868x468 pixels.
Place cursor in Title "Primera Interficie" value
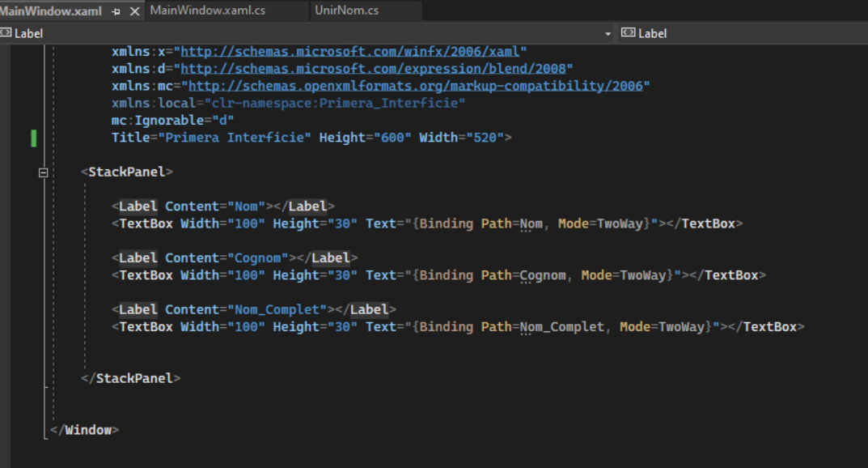pos(238,138)
